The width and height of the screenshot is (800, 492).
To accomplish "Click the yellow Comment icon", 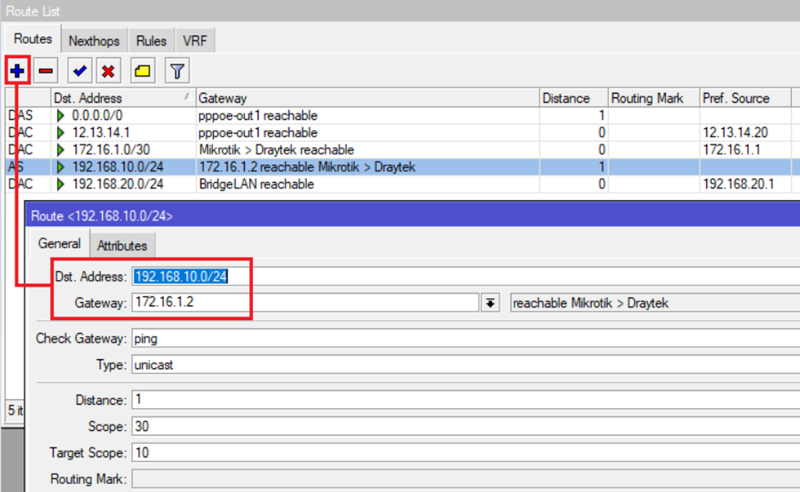I will pos(142,71).
